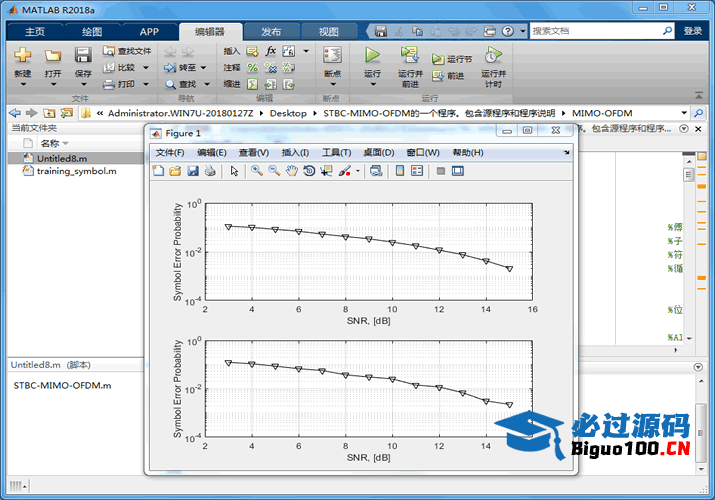Viewport: 715px width, 500px height.
Task: Click the Print (打印) button
Action: tap(120, 84)
